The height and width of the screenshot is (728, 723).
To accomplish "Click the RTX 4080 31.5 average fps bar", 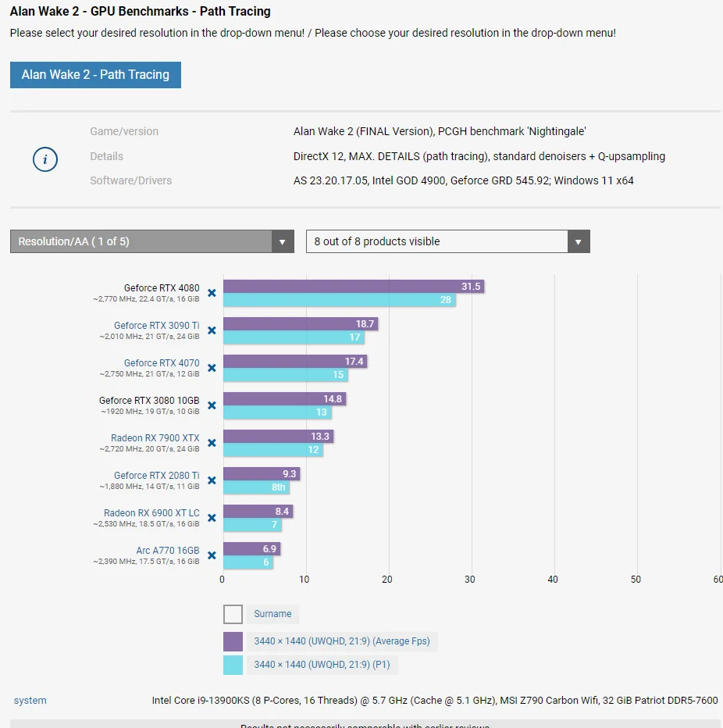I will [x=354, y=287].
